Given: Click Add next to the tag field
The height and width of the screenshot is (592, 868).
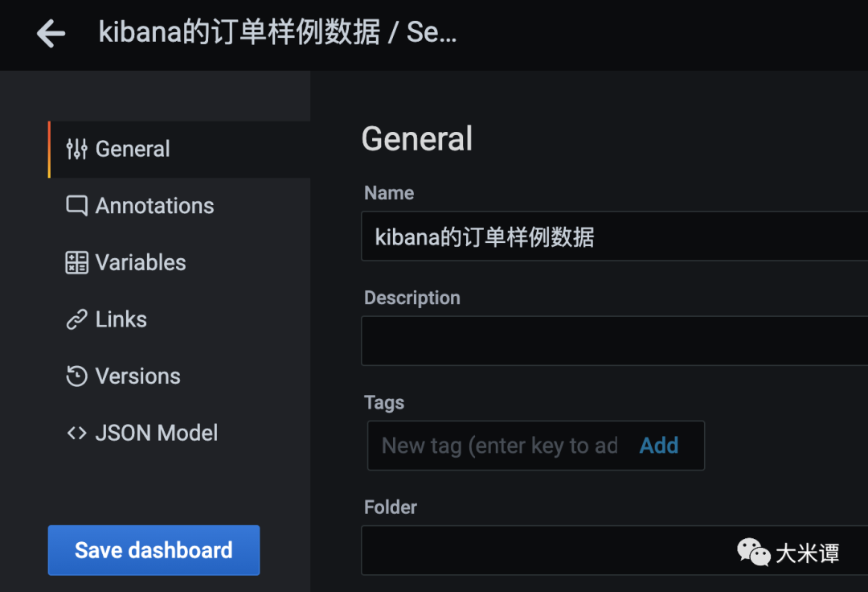Looking at the screenshot, I should pyautogui.click(x=659, y=446).
